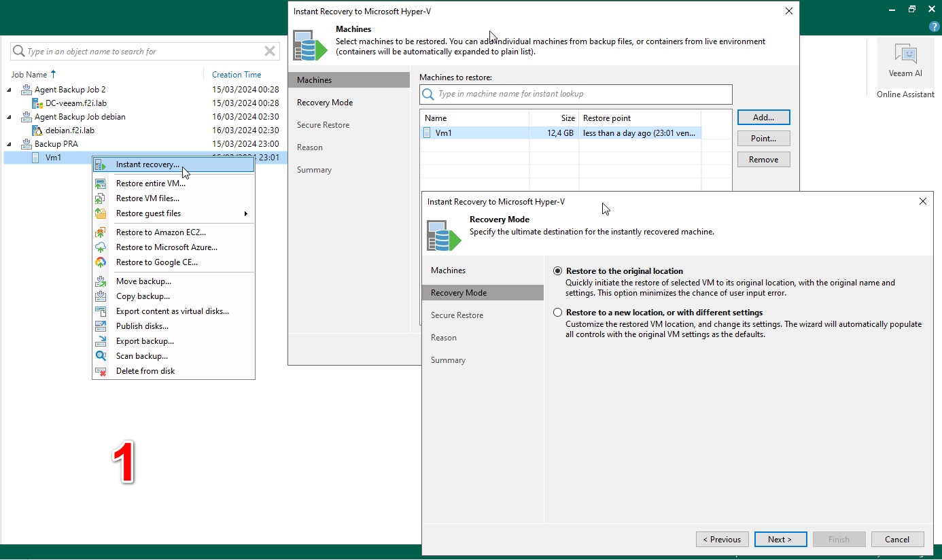
Task: Click the Add button in Machines window
Action: [763, 118]
